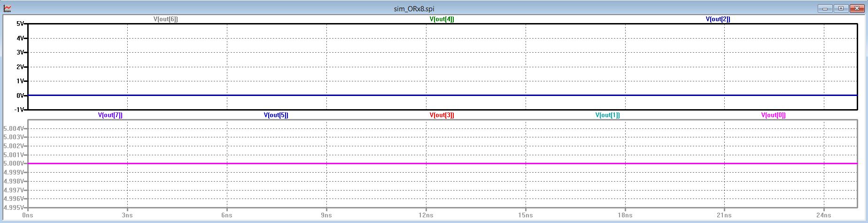Image resolution: width=868 pixels, height=223 pixels.
Task: Click the 0V axis label in upper pane
Action: coord(20,96)
